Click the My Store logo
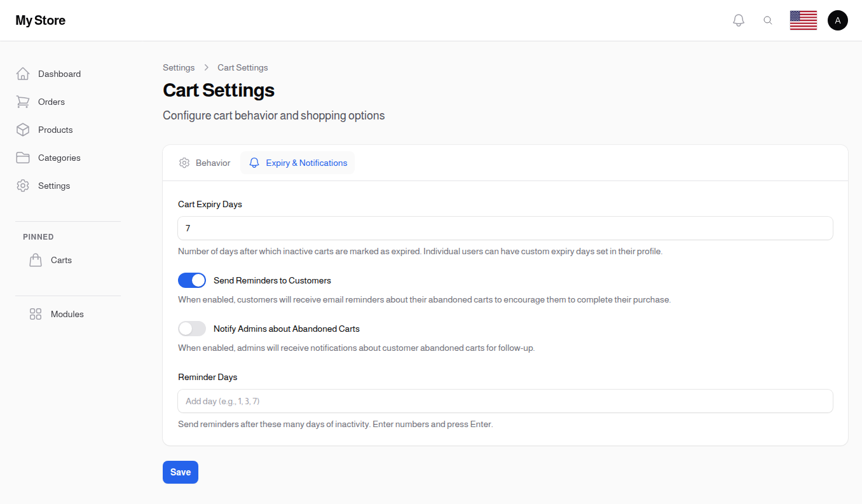862x504 pixels. [40, 20]
